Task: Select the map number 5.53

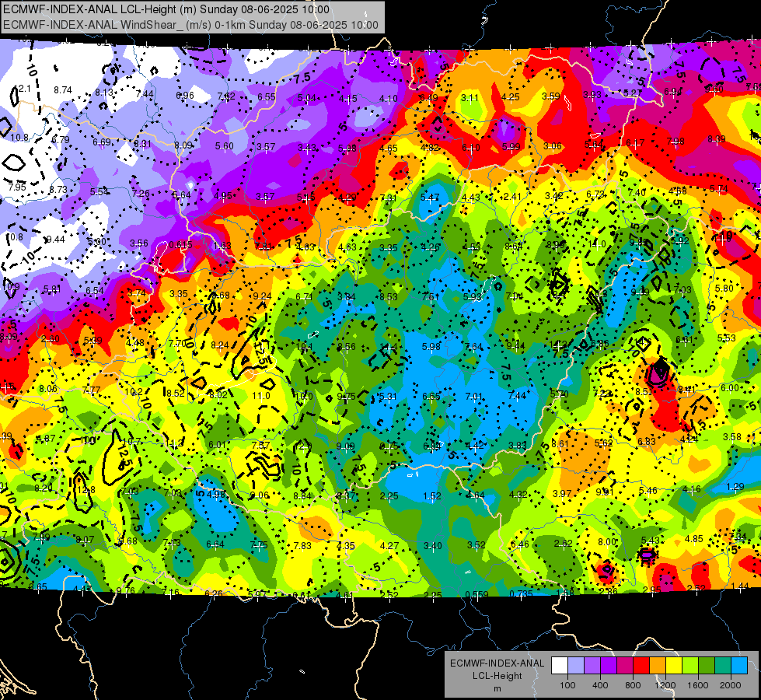Action: [727, 338]
